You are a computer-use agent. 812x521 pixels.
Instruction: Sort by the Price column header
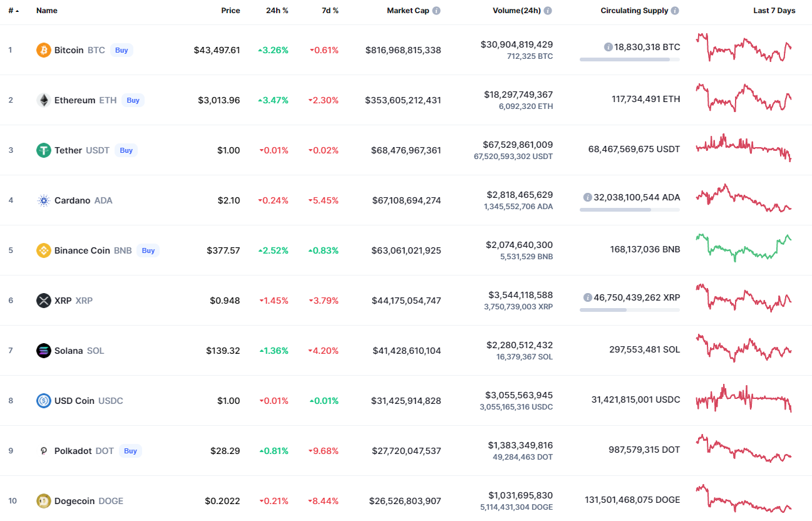(x=230, y=11)
